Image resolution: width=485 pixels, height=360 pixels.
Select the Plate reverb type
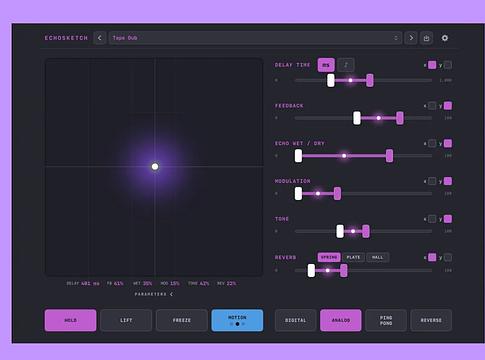(353, 257)
